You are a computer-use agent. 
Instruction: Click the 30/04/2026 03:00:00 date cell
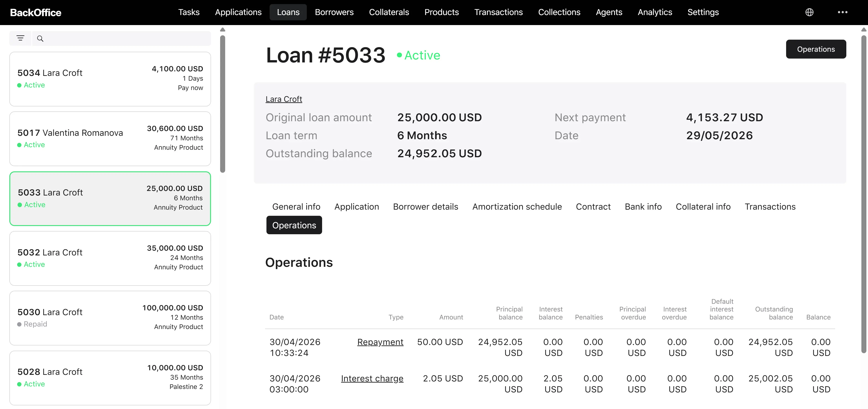(295, 384)
